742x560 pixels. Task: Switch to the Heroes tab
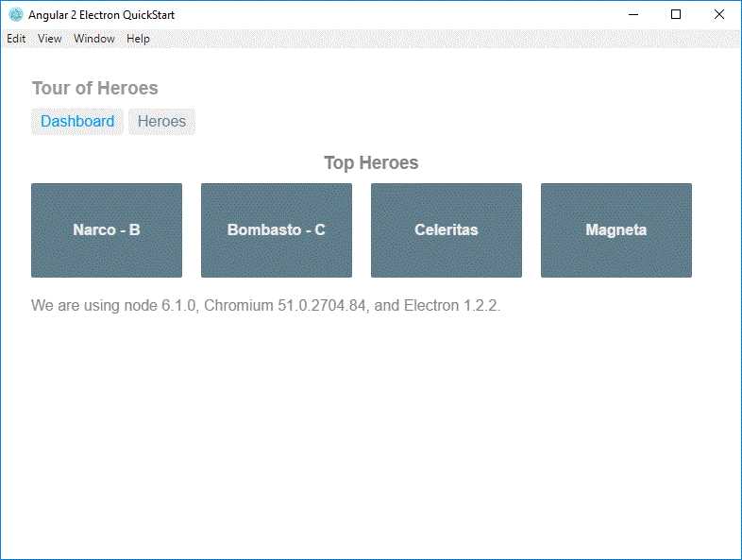coord(161,122)
